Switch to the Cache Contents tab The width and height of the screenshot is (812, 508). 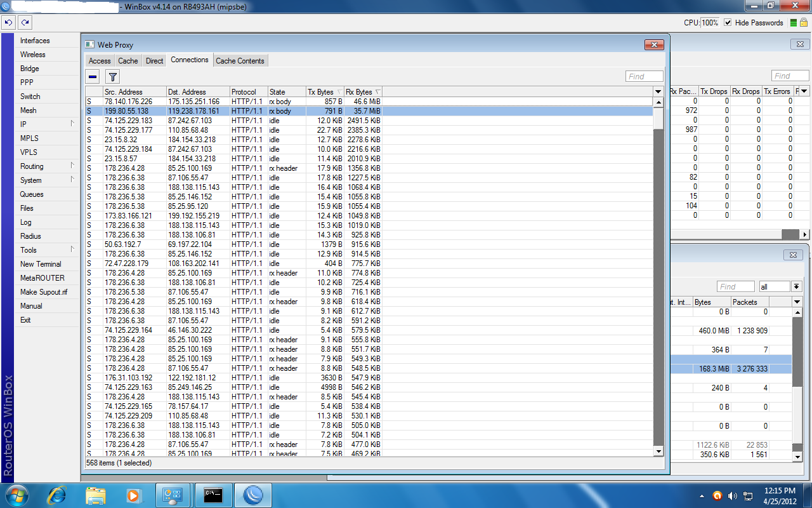point(240,61)
